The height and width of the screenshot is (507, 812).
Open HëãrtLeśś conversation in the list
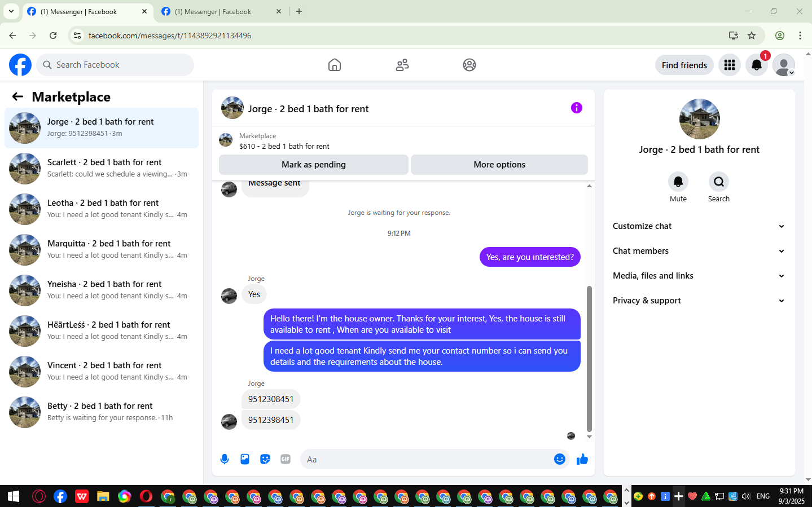102,331
